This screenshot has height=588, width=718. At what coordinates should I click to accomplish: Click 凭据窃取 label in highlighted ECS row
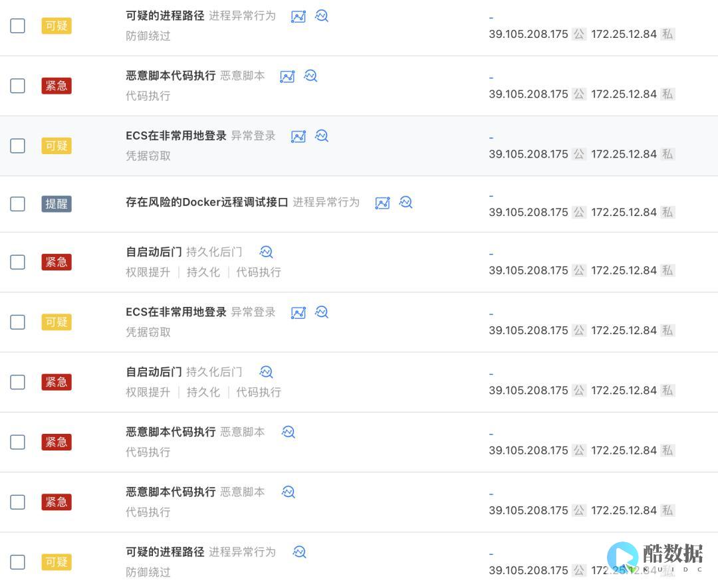(148, 156)
